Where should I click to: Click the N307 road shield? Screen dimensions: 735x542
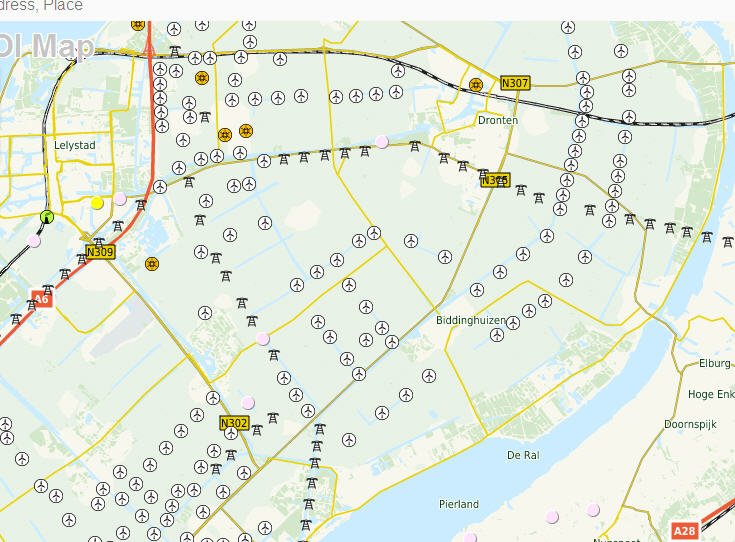515,83
